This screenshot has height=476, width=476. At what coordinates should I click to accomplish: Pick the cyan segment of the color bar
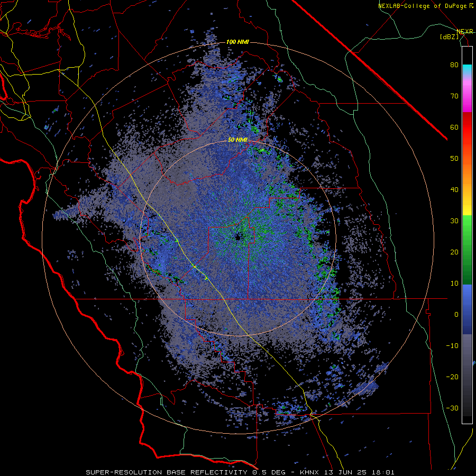point(467,70)
